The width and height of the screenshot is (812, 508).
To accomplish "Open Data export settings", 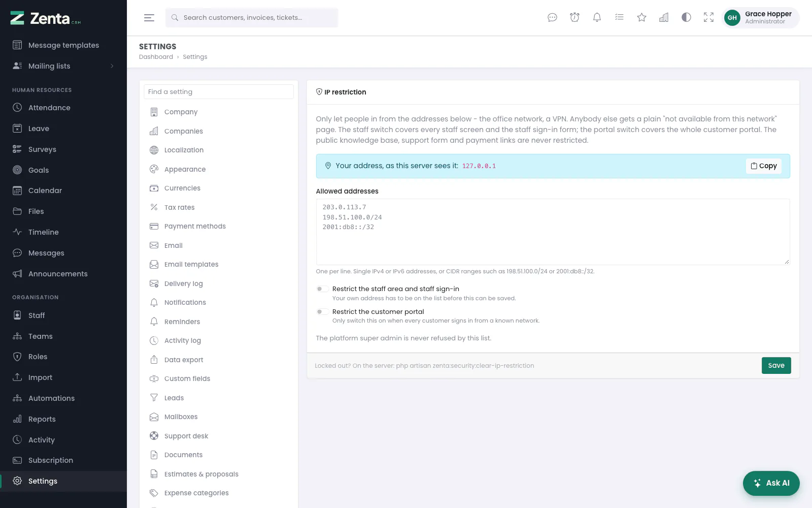I will pyautogui.click(x=219, y=360).
